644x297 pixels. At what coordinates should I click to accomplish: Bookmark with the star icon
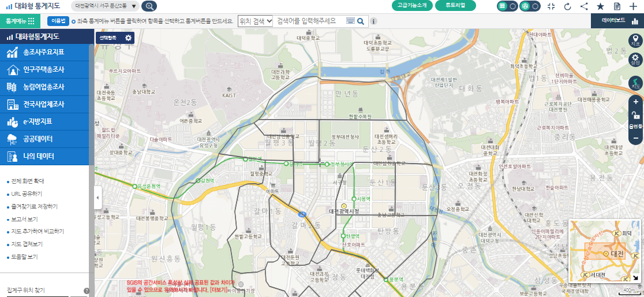click(x=600, y=6)
